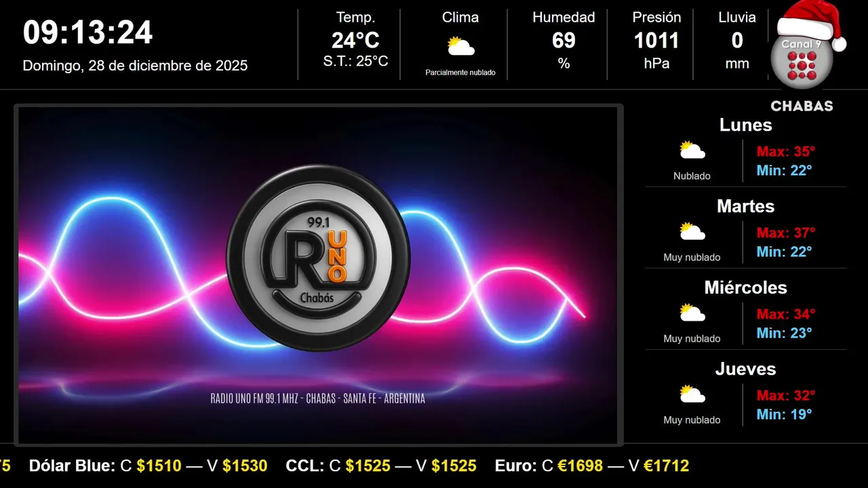
Task: Click Jueves Min: 19° value
Action: [784, 414]
